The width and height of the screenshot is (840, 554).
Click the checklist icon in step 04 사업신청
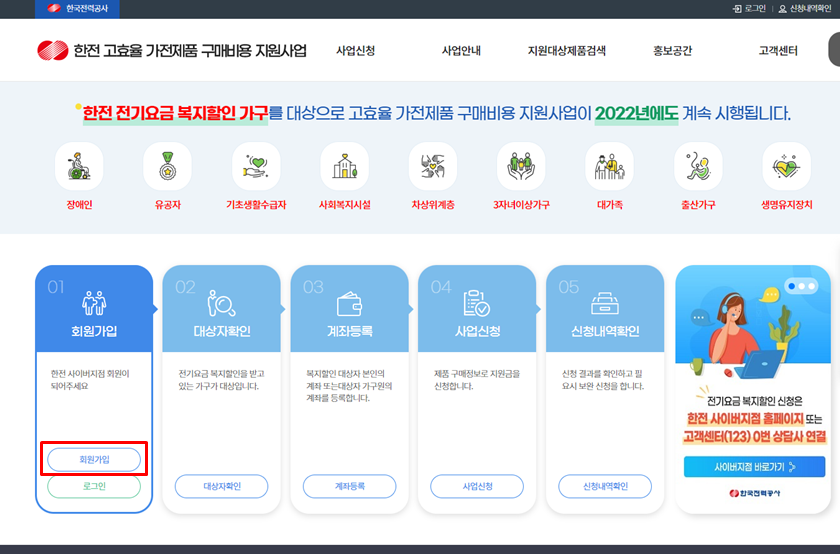tap(477, 303)
